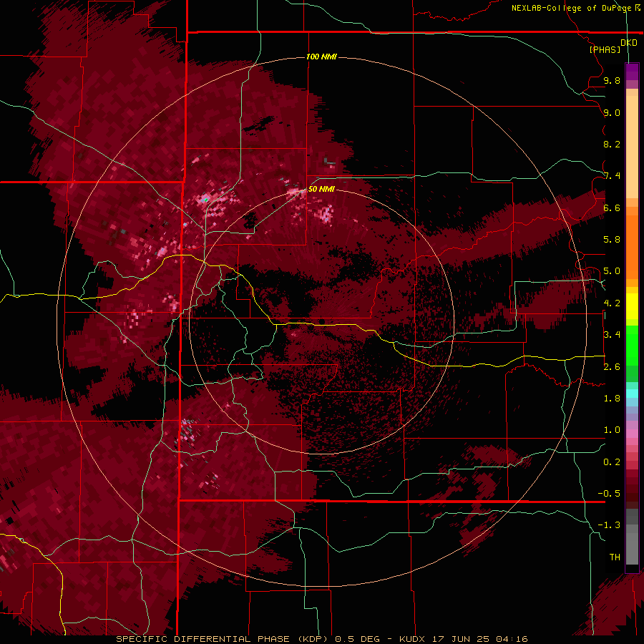Click the yellow segment of the color bar
644x644 pixels.
(632, 306)
